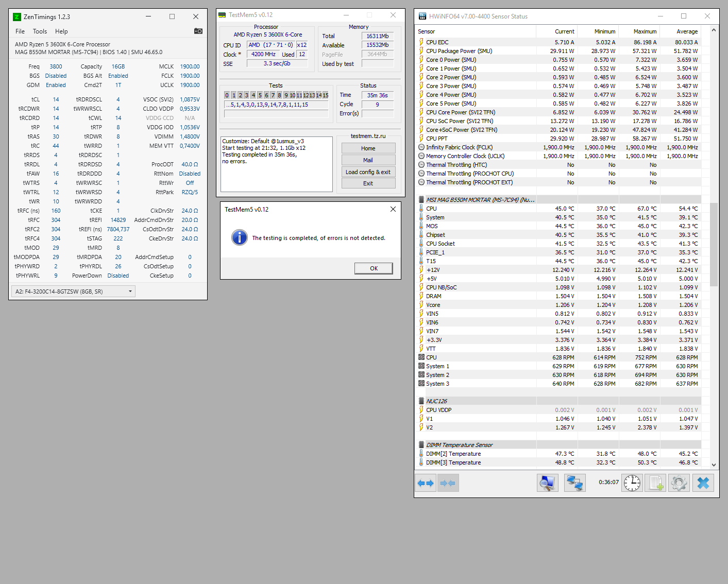Click the Used by test field in TestMem5

tap(378, 64)
